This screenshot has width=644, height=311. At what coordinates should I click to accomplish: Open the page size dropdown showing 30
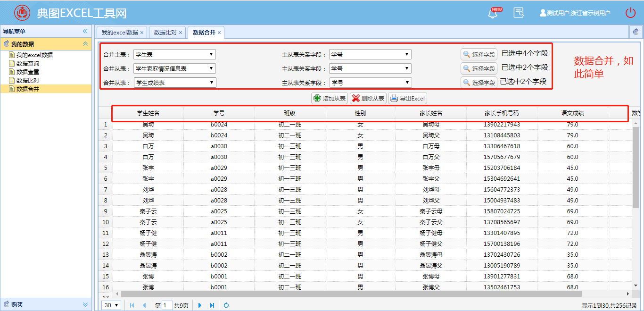[x=111, y=305]
